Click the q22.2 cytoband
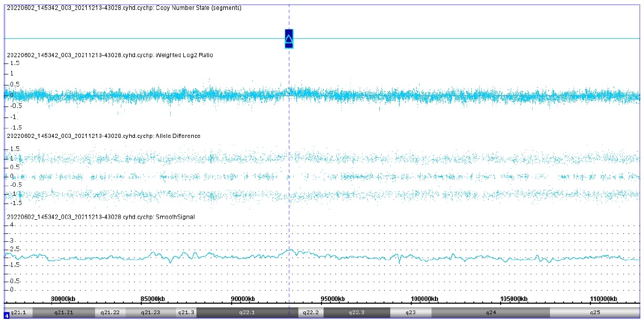 310,313
